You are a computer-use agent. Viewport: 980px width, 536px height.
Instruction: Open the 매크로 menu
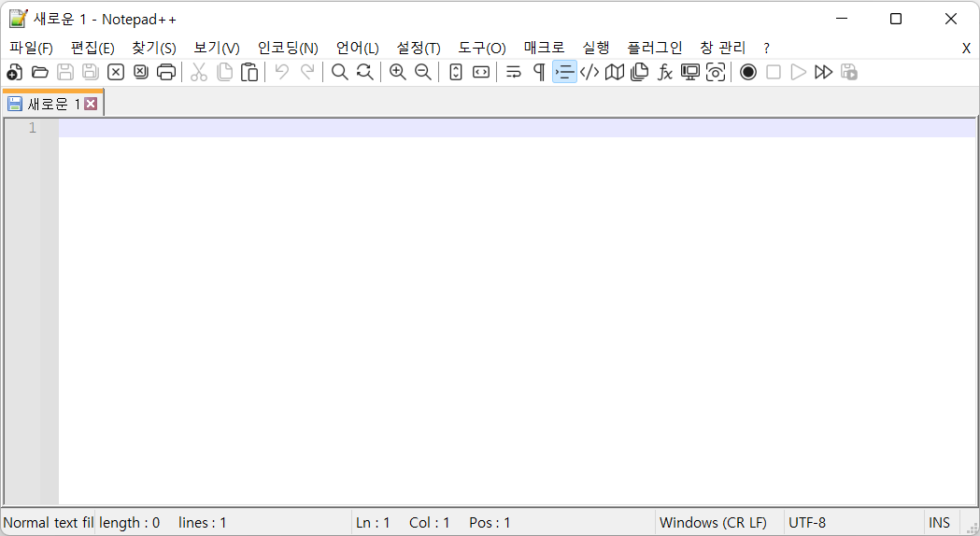(544, 49)
